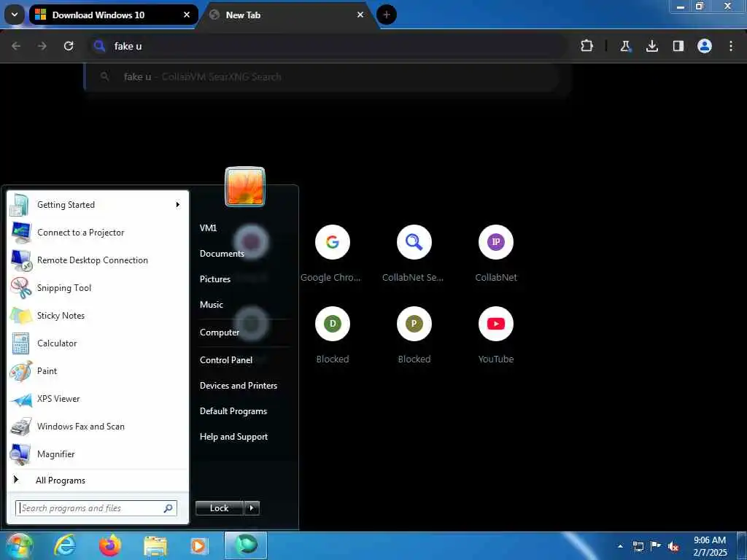Show hidden system tray icons

point(620,546)
